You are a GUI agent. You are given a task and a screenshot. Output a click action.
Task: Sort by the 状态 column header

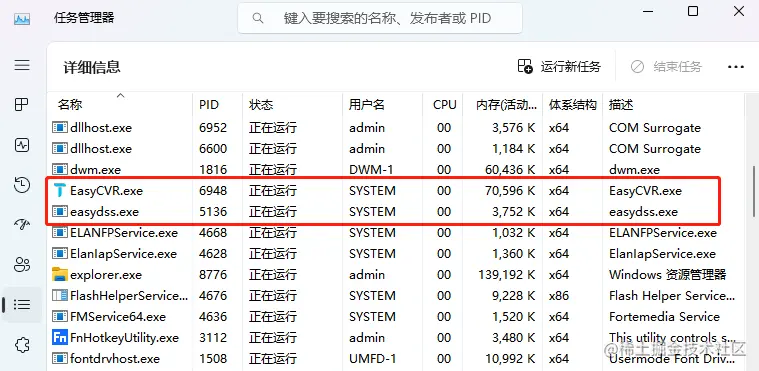pos(292,104)
